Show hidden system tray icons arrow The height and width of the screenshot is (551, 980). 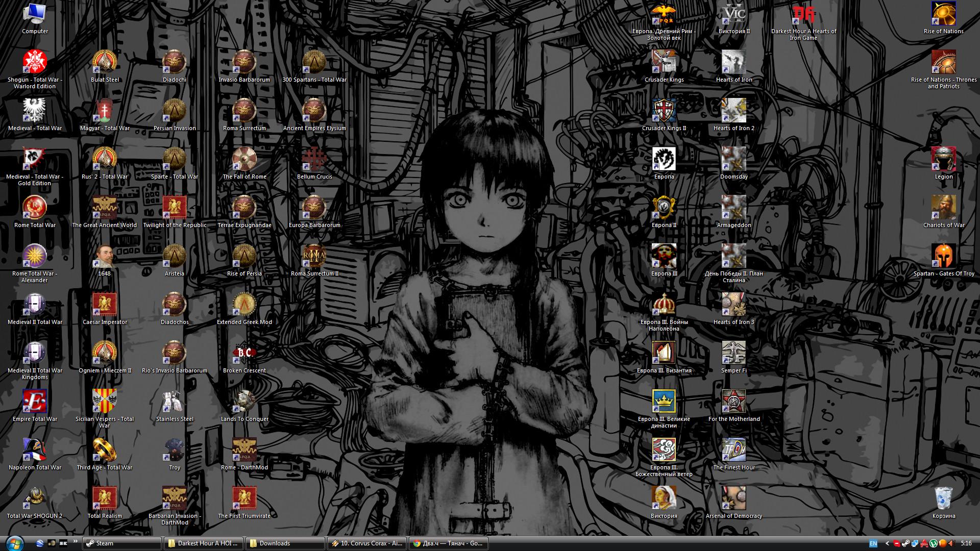[887, 543]
